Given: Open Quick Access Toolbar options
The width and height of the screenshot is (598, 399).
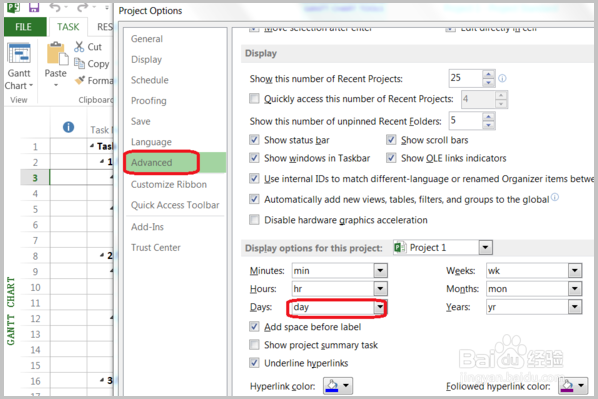Looking at the screenshot, I should point(175,205).
